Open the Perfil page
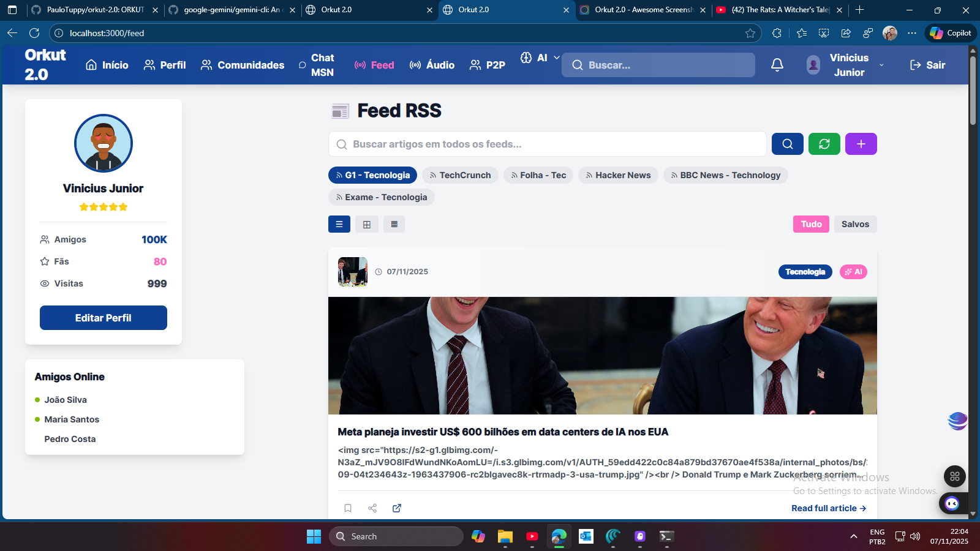 (x=164, y=65)
